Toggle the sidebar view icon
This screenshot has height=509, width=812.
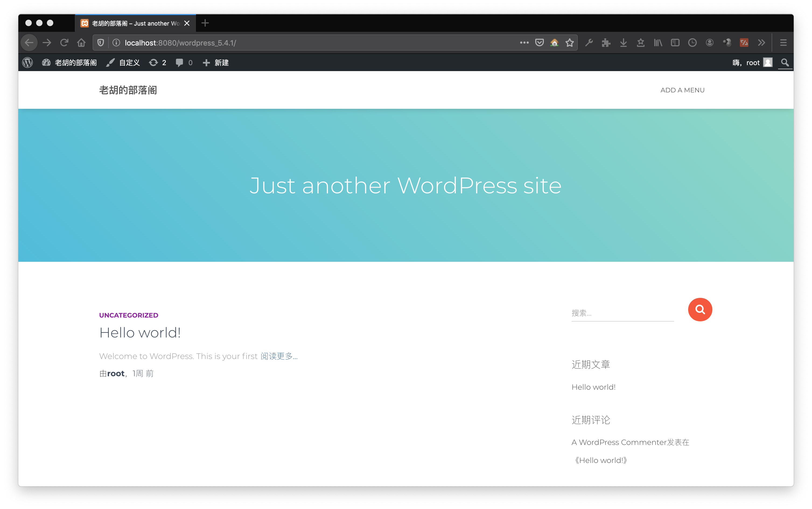[x=675, y=43]
